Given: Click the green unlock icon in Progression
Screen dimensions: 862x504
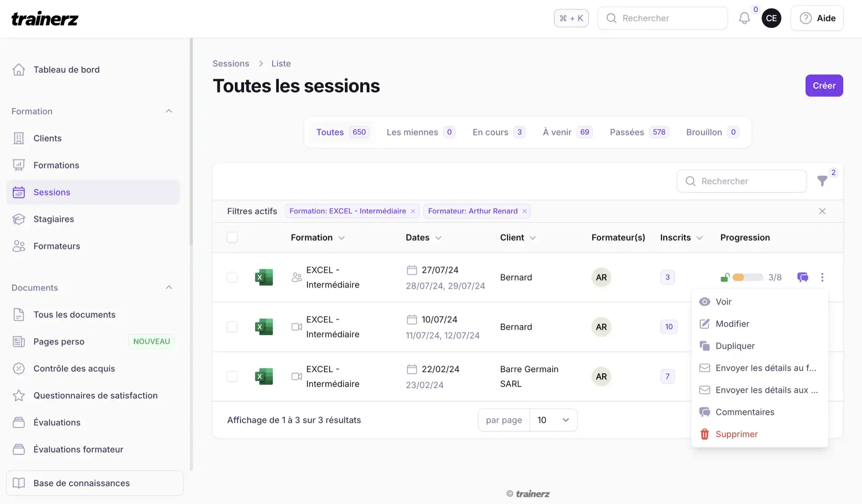Looking at the screenshot, I should (x=724, y=277).
